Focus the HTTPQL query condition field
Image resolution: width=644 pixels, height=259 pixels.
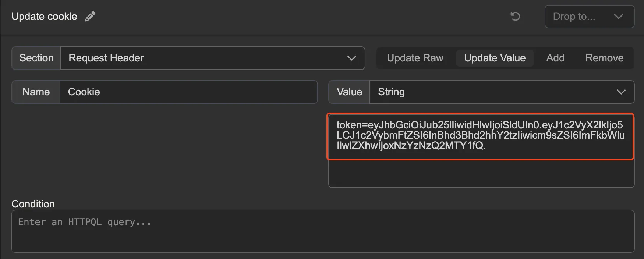pyautogui.click(x=323, y=231)
